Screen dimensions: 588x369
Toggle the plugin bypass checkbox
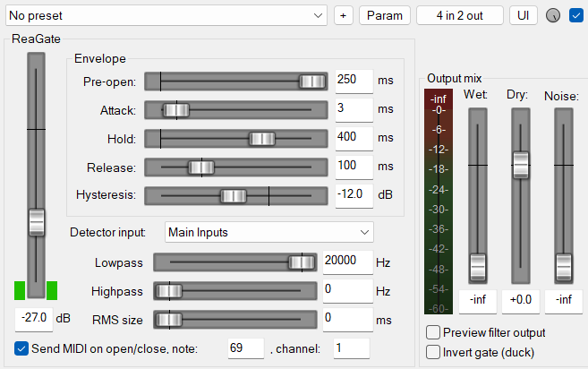point(576,16)
